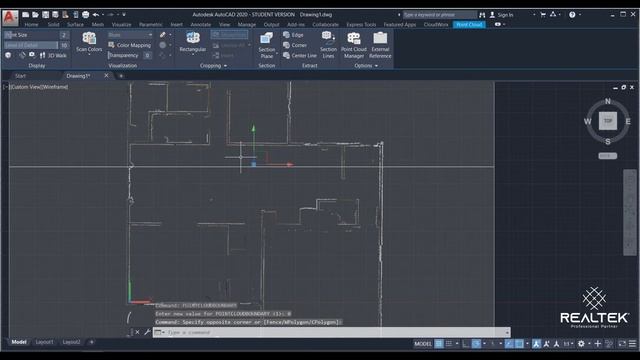
Task: Click the Plot print icon in quick access
Action: 85,15
